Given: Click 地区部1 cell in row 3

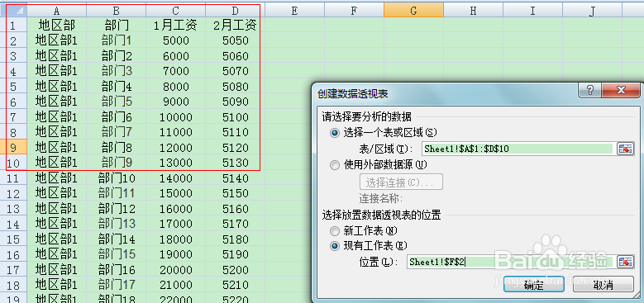Looking at the screenshot, I should tap(57, 56).
